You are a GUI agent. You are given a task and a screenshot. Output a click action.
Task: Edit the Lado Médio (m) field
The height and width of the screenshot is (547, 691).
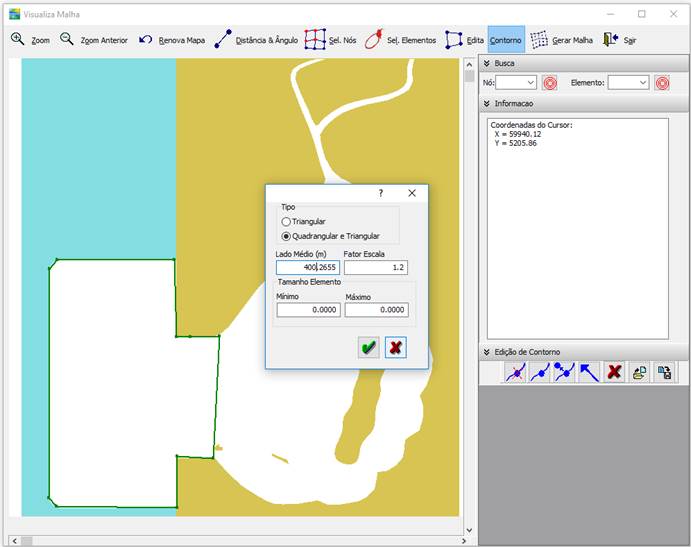click(x=308, y=267)
